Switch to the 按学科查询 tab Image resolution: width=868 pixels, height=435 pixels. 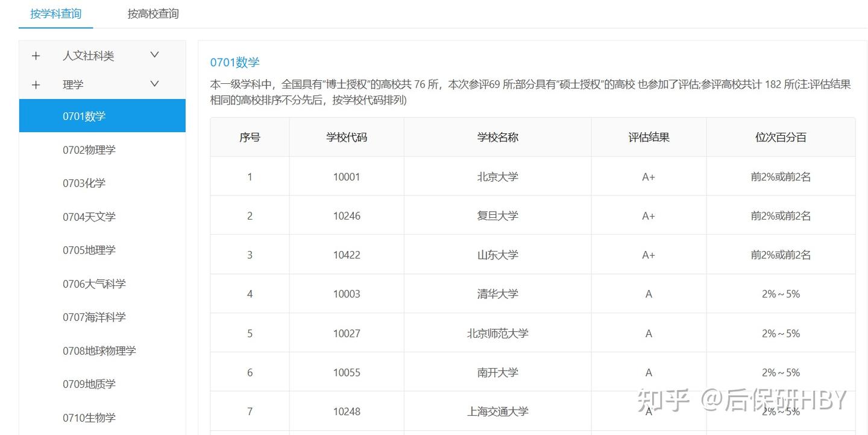(56, 13)
